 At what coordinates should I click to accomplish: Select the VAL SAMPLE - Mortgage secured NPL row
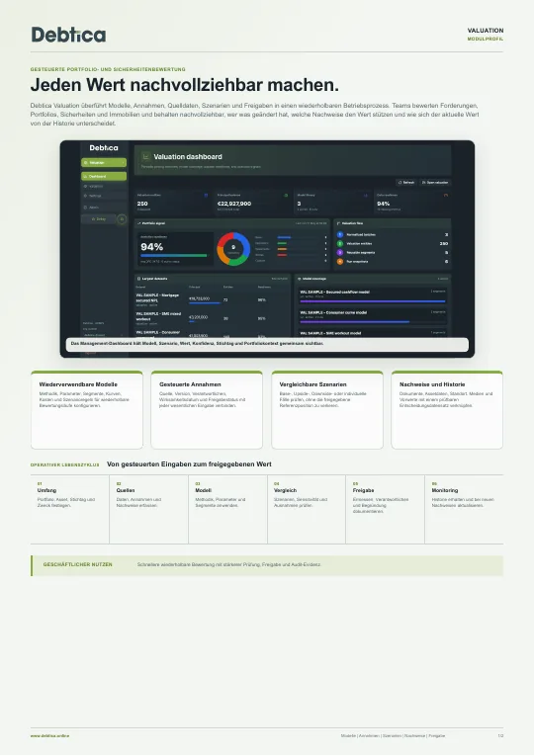(x=212, y=299)
